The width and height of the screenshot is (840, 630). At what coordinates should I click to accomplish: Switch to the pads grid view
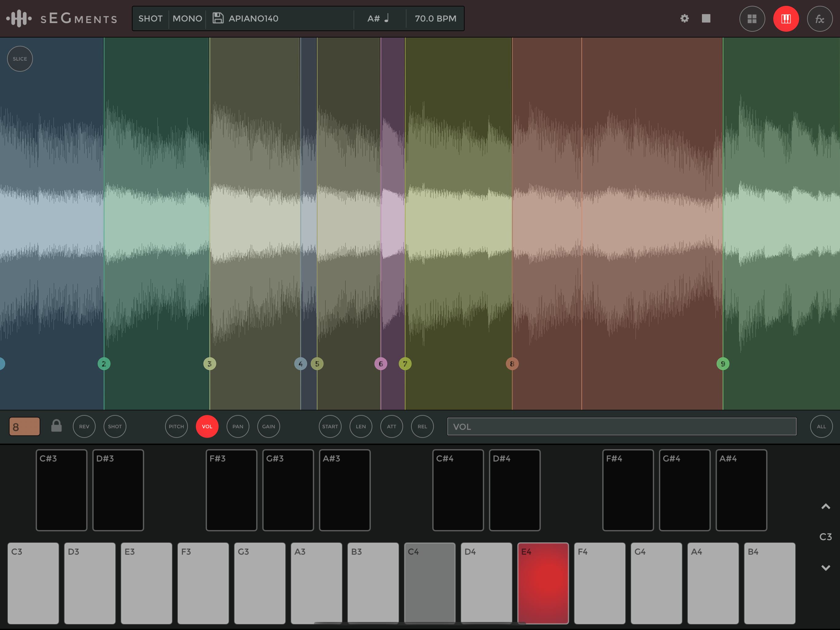point(752,19)
